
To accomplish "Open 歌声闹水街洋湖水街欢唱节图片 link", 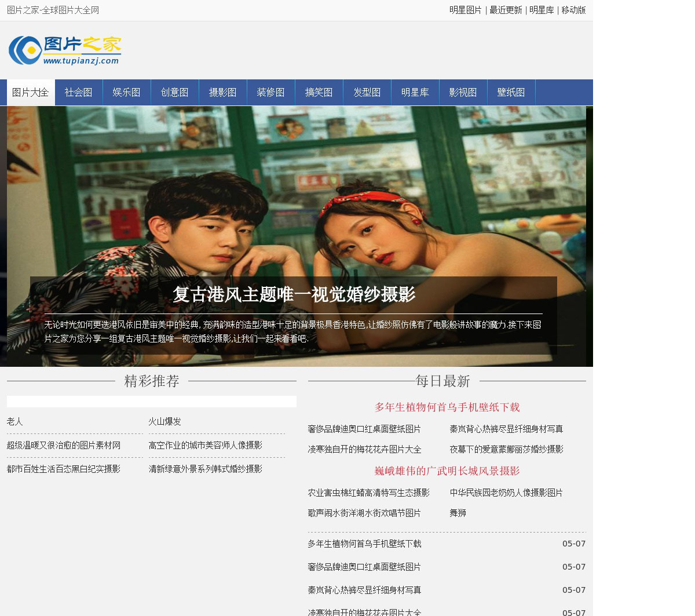I will click(364, 513).
